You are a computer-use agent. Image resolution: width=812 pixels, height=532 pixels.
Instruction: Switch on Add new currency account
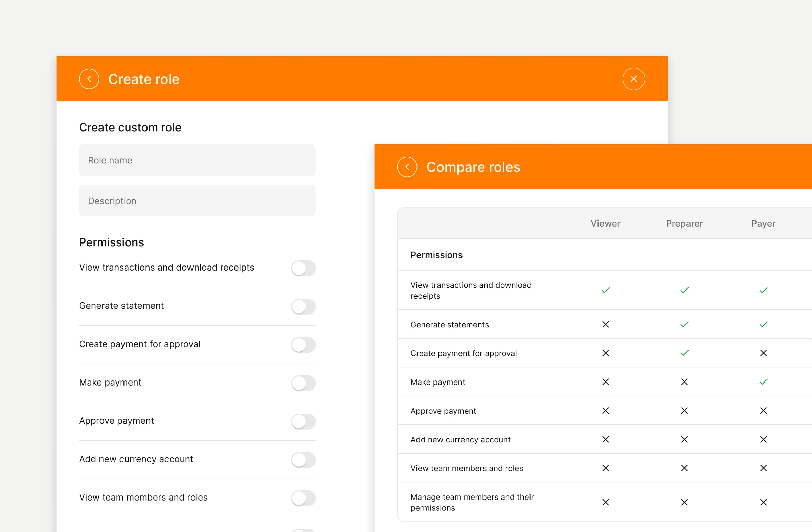click(303, 460)
